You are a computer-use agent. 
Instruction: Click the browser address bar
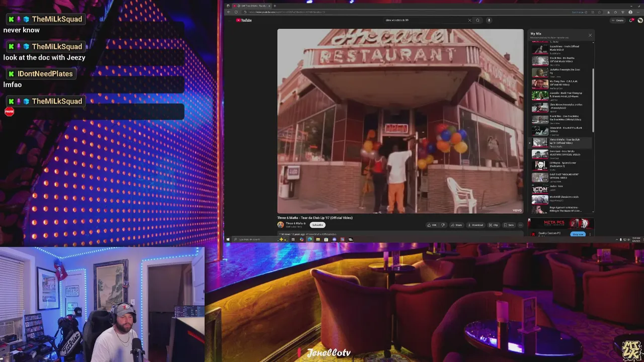tap(403, 12)
